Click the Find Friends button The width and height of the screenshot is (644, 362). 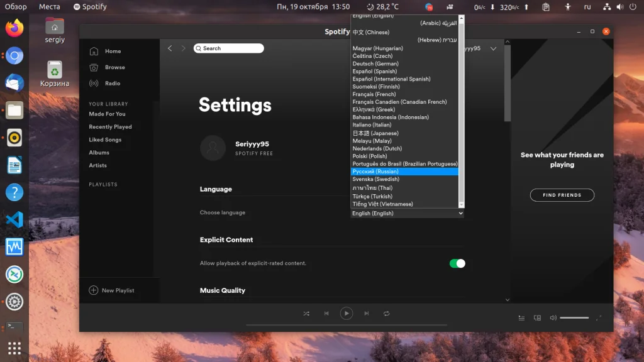562,195
